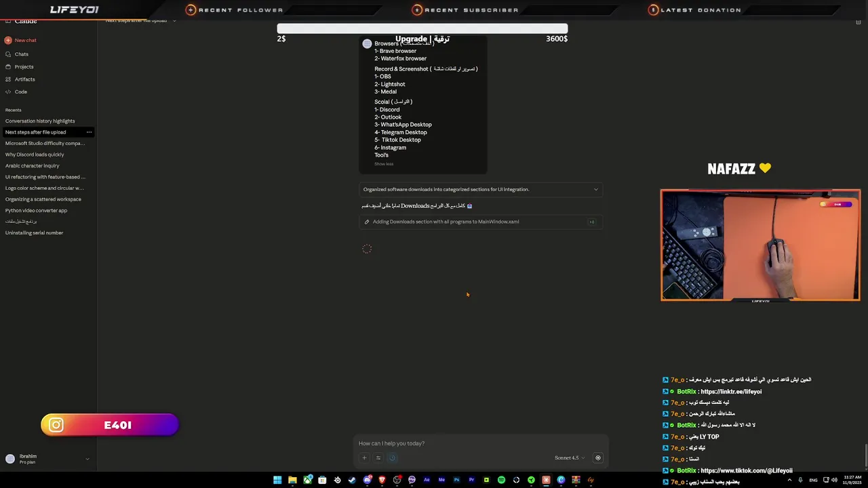868x488 pixels.
Task: Open 'Adding Downloads section' MainWindow.xaml step
Action: [x=481, y=222]
